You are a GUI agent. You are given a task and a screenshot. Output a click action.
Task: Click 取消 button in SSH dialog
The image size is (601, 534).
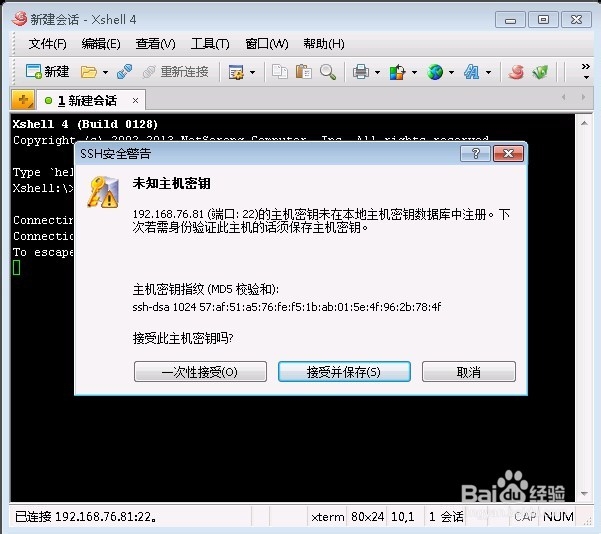tap(469, 371)
